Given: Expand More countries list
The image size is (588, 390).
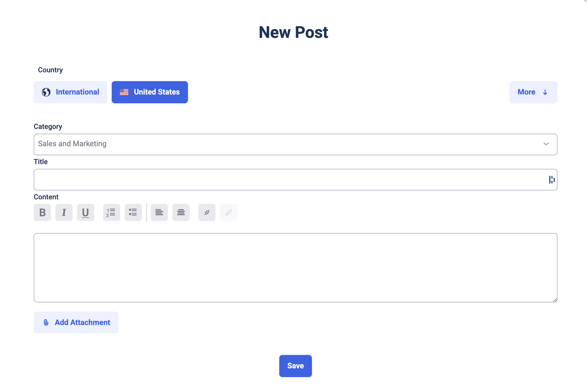Looking at the screenshot, I should click(x=533, y=92).
